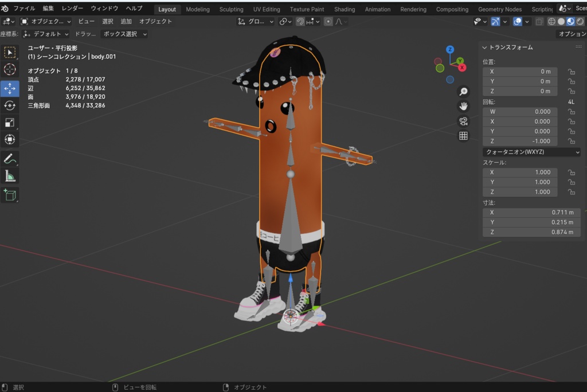587x392 pixels.
Task: Open the gizmo options dropdown arrow
Action: 504,22
